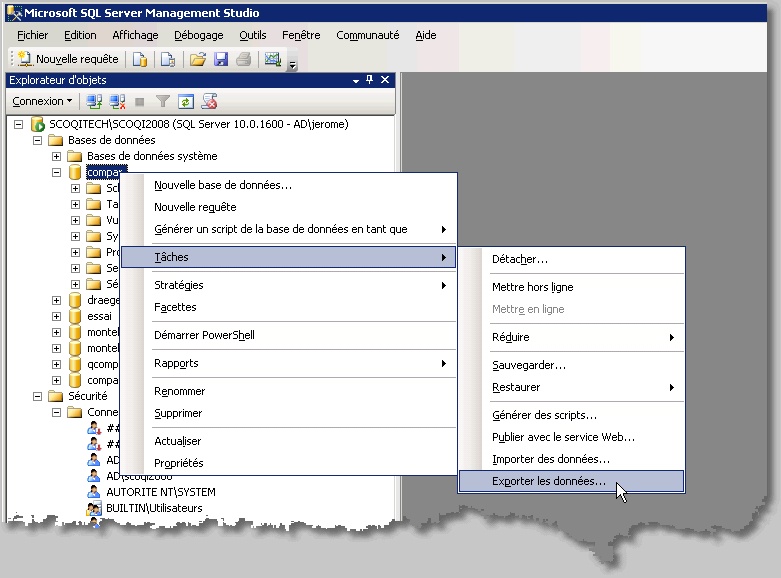Click the activity monitor toolbar icon
781x578 pixels.
[272, 60]
